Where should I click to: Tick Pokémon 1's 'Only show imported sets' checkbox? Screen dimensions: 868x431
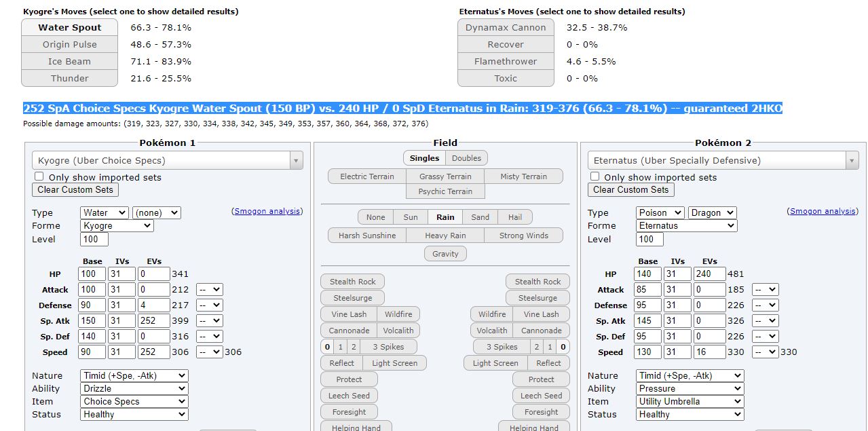(39, 176)
